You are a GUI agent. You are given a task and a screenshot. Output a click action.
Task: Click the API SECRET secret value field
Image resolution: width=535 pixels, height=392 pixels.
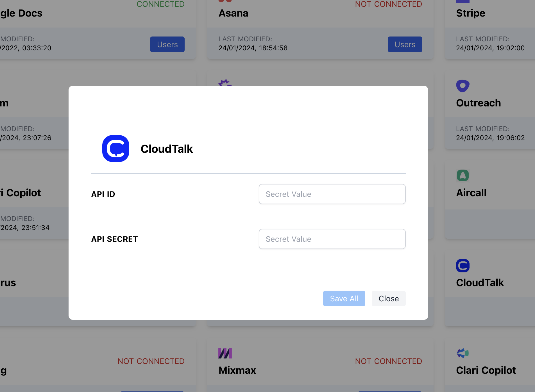coord(332,239)
